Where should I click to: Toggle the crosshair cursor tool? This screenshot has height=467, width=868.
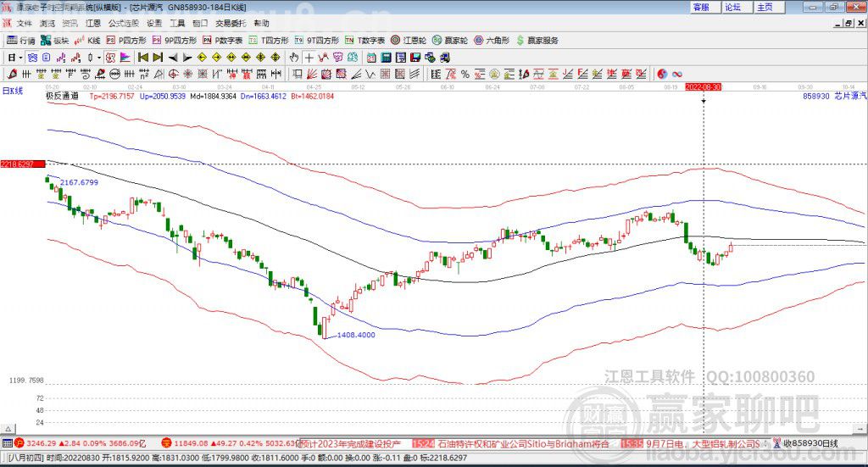pyautogui.click(x=309, y=58)
